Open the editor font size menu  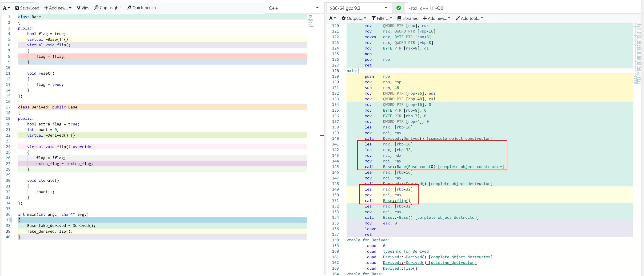(x=6, y=8)
